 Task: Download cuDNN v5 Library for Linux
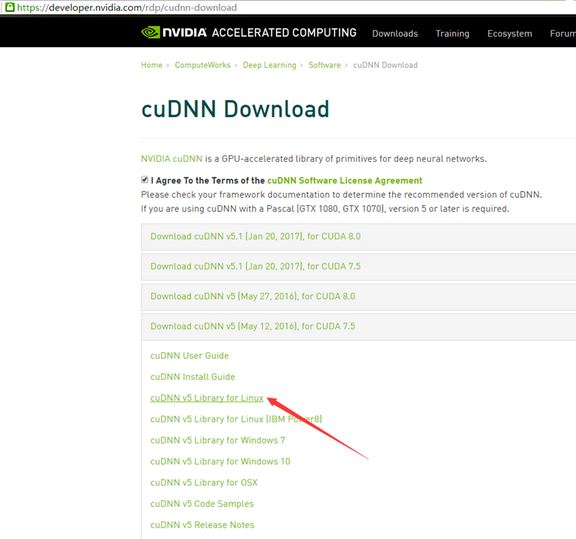(207, 398)
